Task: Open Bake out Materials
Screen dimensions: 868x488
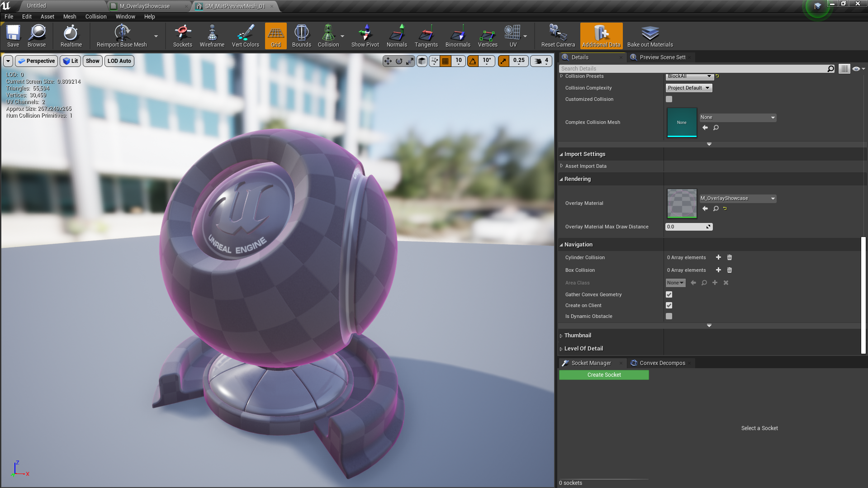Action: coord(650,36)
